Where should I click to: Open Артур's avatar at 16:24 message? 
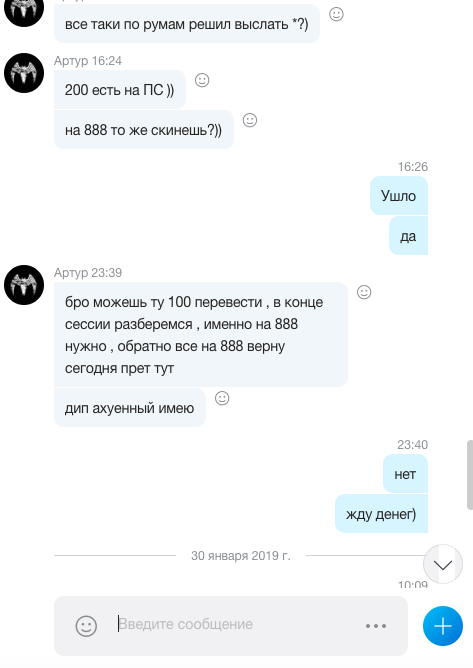pyautogui.click(x=24, y=73)
